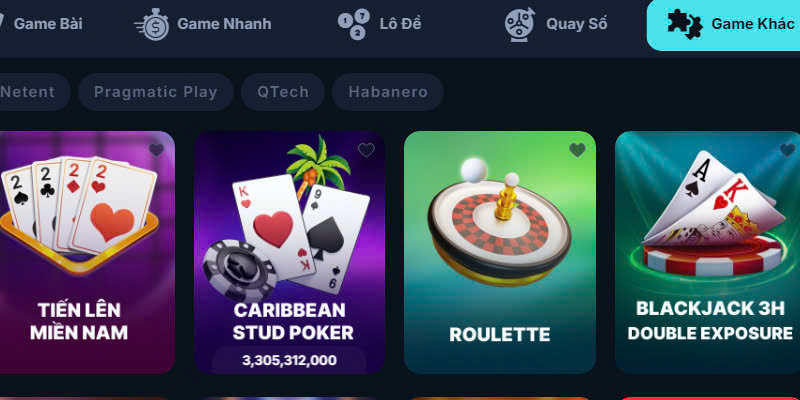This screenshot has height=400, width=800.
Task: Launch the Caribbean Stud Poker game
Action: pyautogui.click(x=289, y=253)
